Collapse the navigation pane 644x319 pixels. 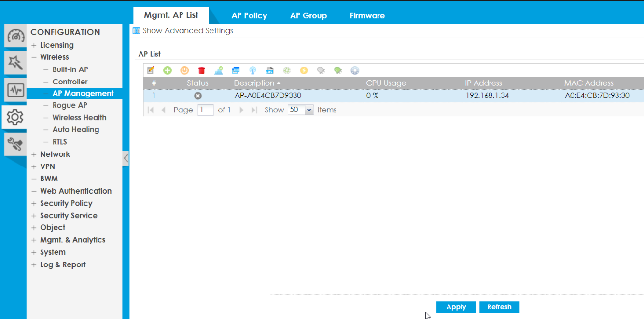click(126, 158)
